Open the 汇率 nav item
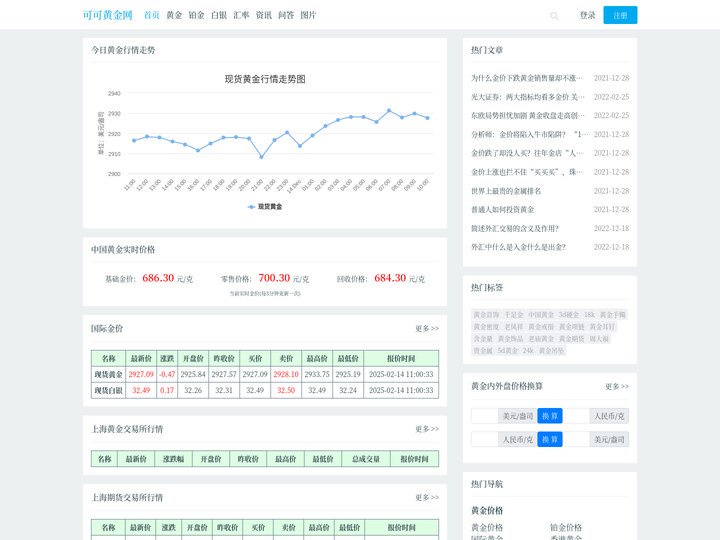This screenshot has height=540, width=720. click(241, 15)
